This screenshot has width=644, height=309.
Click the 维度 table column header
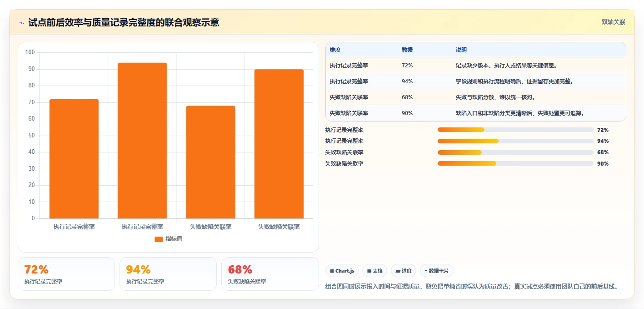pos(335,50)
